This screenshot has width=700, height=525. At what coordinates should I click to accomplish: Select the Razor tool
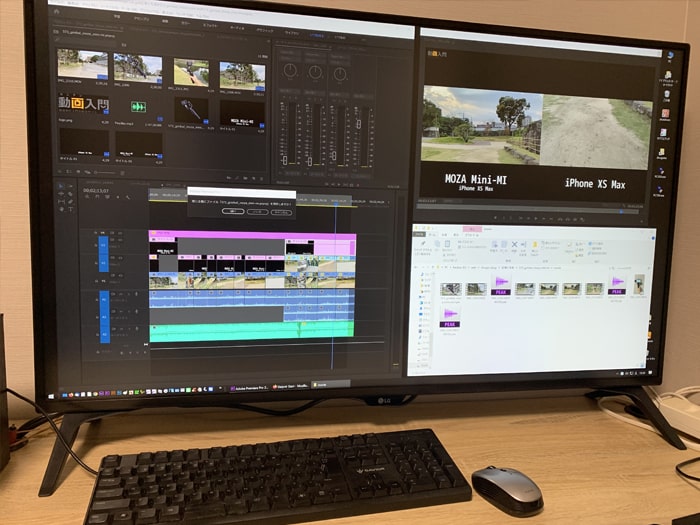pyautogui.click(x=71, y=194)
